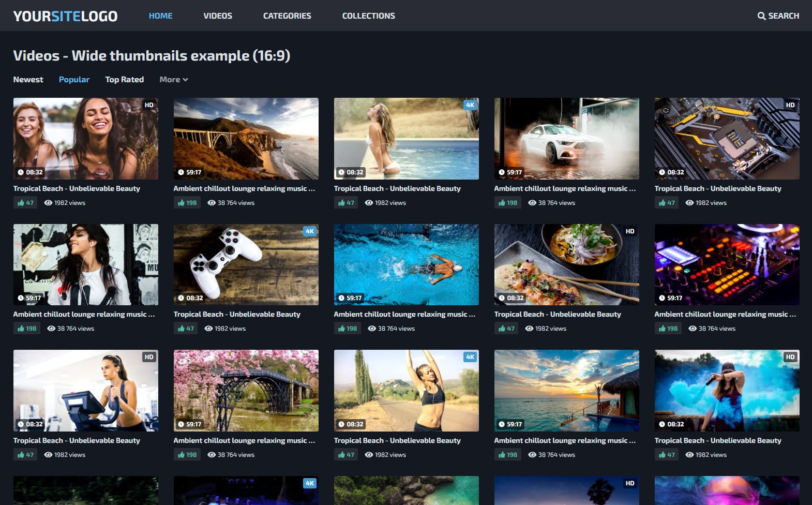Click 4K badge on the game controller thumbnail
Viewport: 812px width, 505px height.
[x=309, y=231]
